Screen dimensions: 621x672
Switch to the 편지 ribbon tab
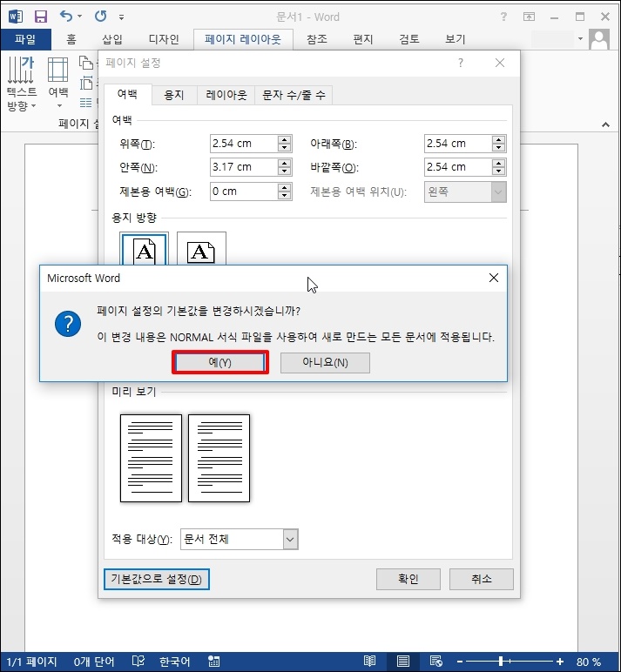(x=363, y=39)
